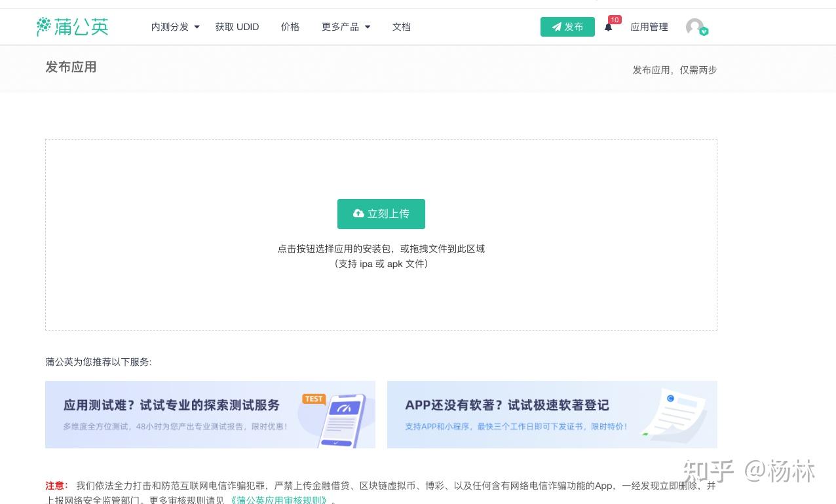Open the user avatar menu

pyautogui.click(x=696, y=27)
